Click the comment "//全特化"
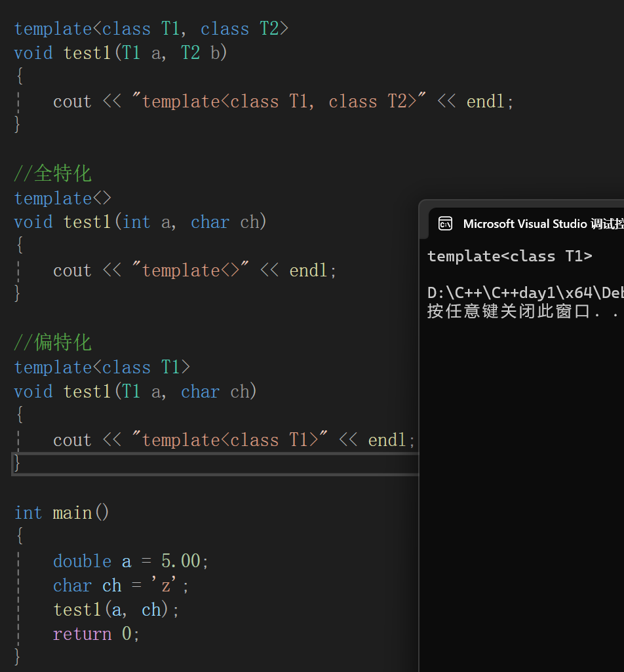Viewport: 624px width, 672px height. point(52,174)
